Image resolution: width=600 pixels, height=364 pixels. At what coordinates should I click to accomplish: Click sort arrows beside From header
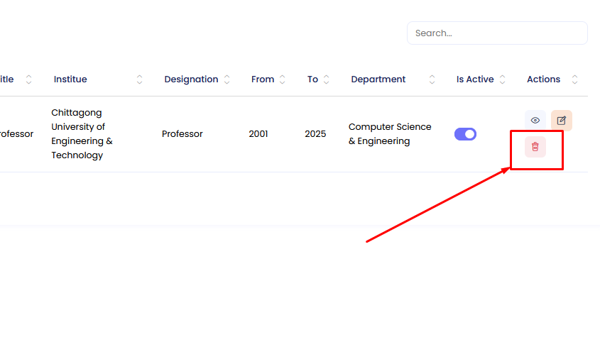tap(283, 79)
